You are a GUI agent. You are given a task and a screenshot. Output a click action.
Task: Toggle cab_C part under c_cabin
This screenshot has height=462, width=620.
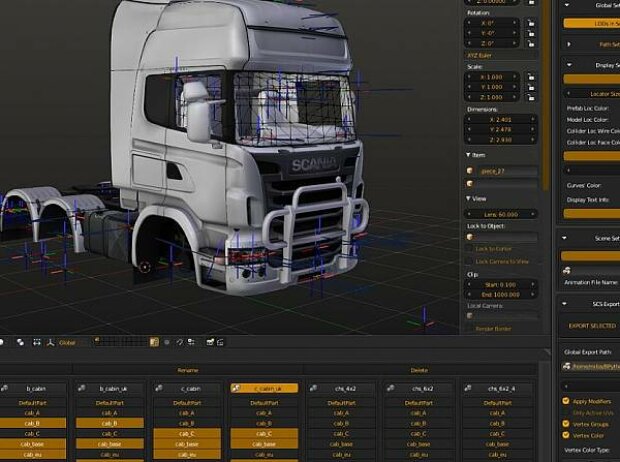pyautogui.click(x=187, y=434)
